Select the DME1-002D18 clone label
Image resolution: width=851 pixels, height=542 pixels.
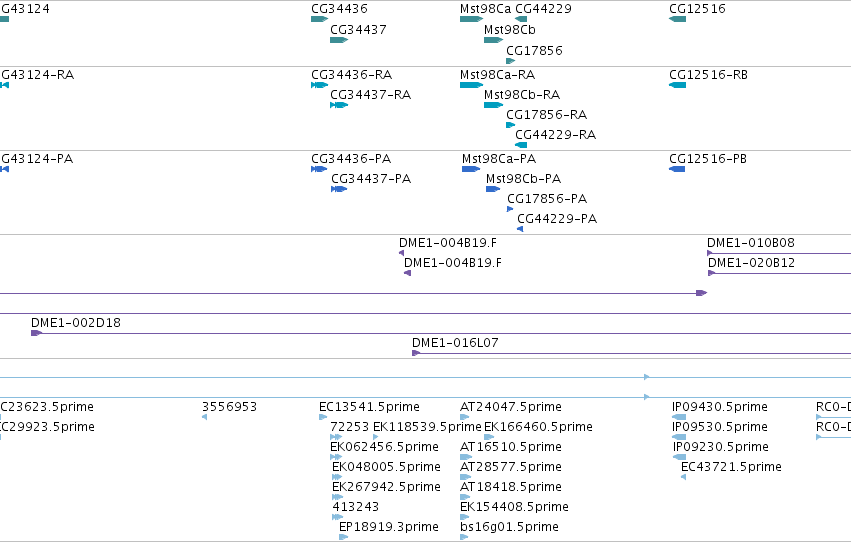(76, 323)
